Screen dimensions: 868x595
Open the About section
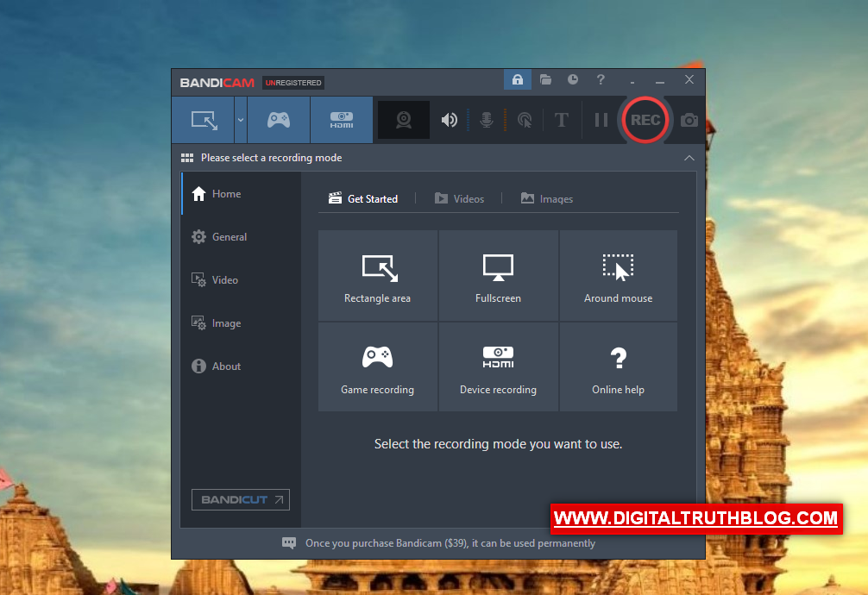[x=242, y=366]
